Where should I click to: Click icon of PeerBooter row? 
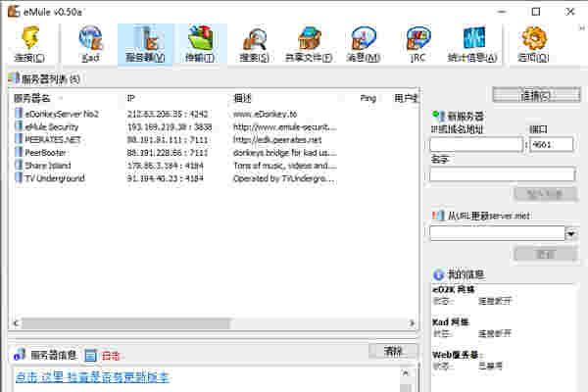coord(19,152)
